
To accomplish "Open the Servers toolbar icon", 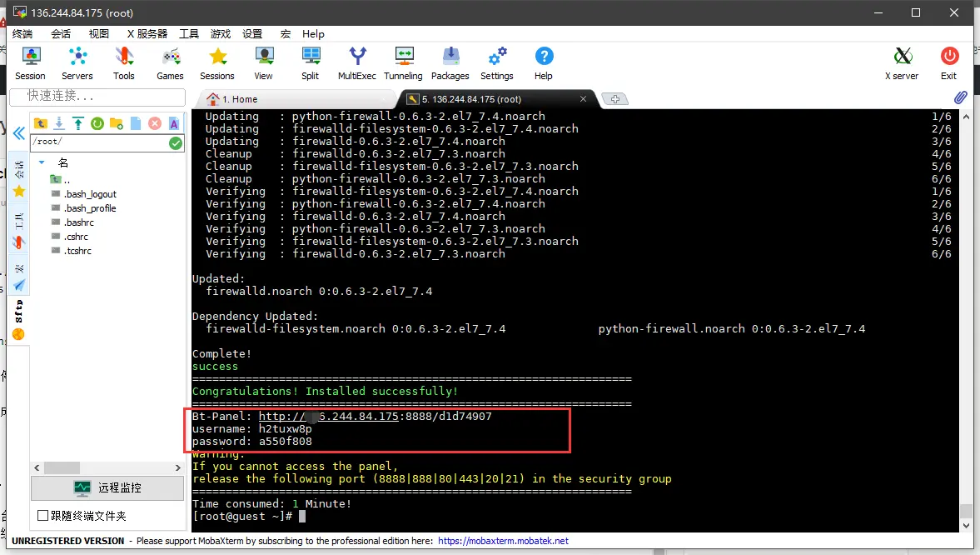I will click(77, 63).
